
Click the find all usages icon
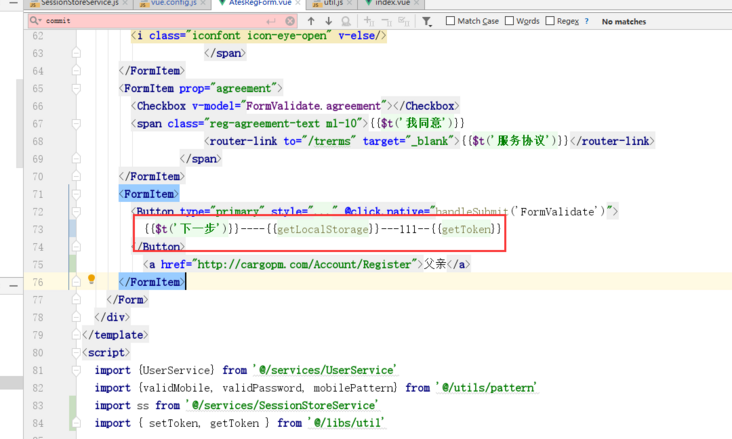tap(346, 21)
